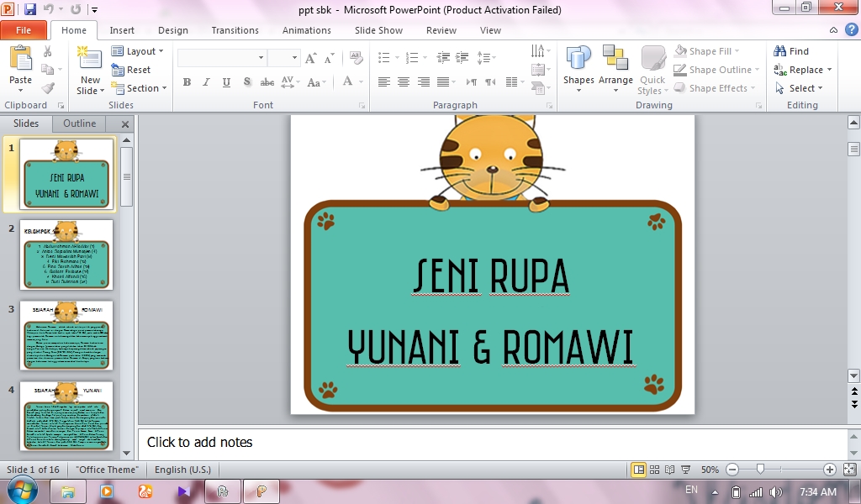Screen dimensions: 861x504
Task: Open the Shapes gallery
Action: coord(578,63)
